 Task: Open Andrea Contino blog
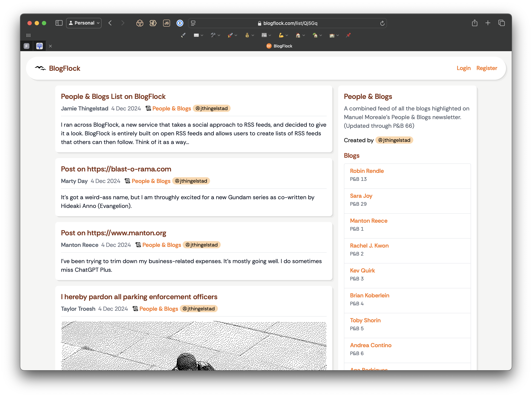pyautogui.click(x=370, y=345)
